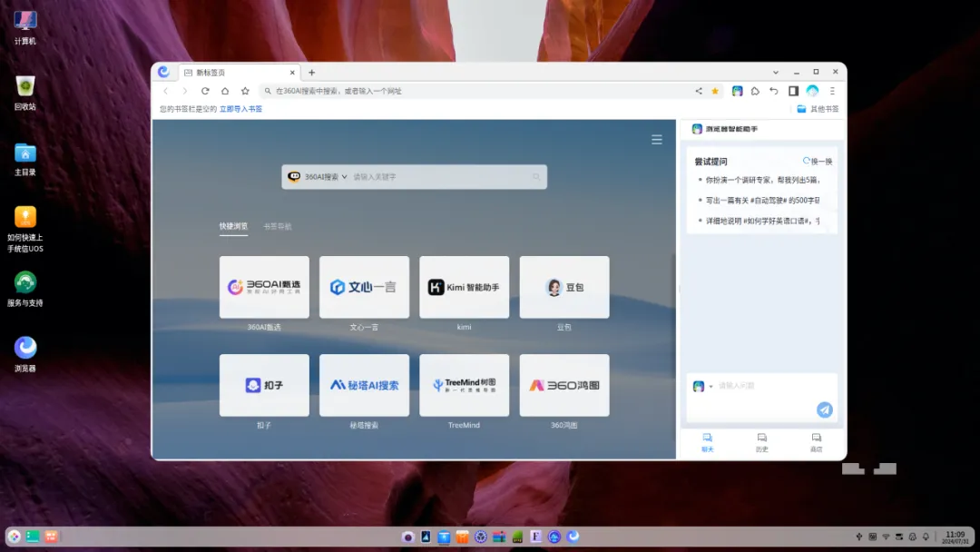Open a new tab with plus button
Image resolution: width=980 pixels, height=552 pixels.
tap(312, 73)
